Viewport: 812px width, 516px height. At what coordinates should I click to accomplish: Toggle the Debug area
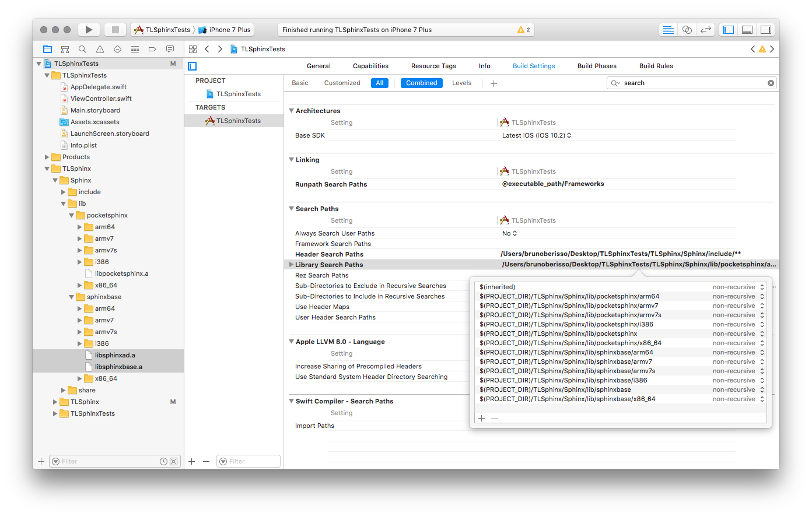point(747,30)
